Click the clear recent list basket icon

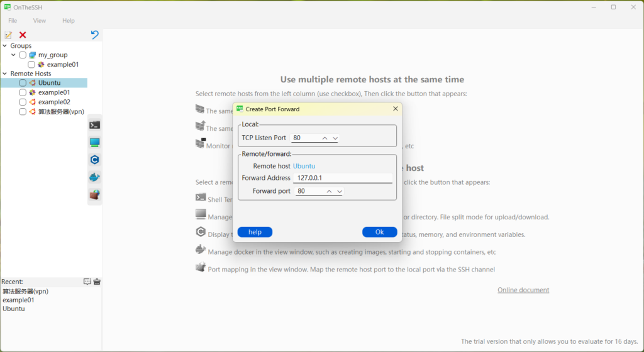pos(97,282)
